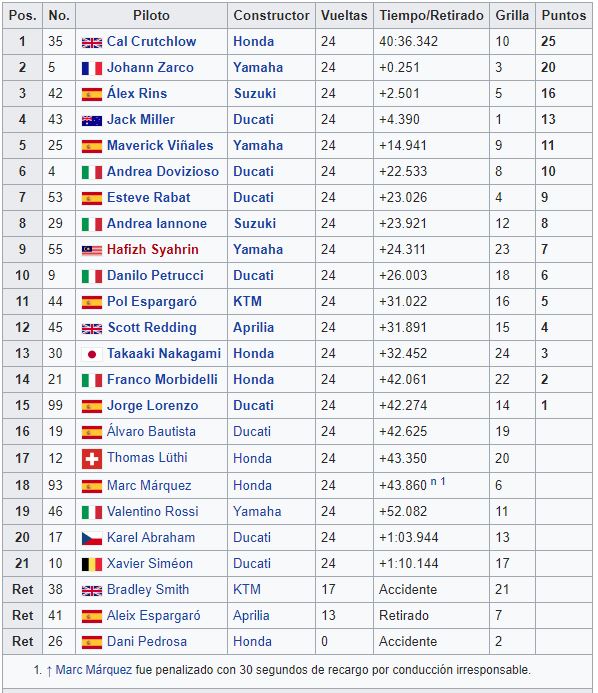This screenshot has height=693, width=598.
Task: Open the red Hafizh Syahrin link
Action: (x=152, y=250)
